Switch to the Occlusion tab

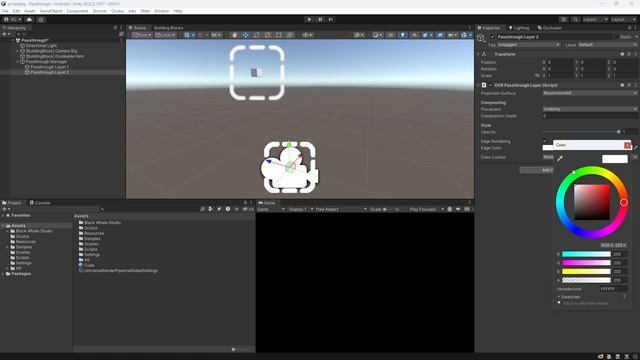[549, 28]
